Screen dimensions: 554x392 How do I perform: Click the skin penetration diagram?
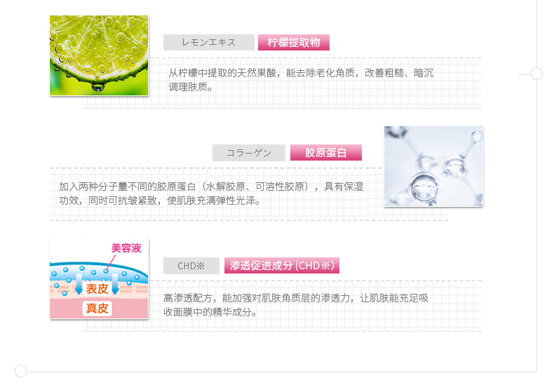(99, 278)
